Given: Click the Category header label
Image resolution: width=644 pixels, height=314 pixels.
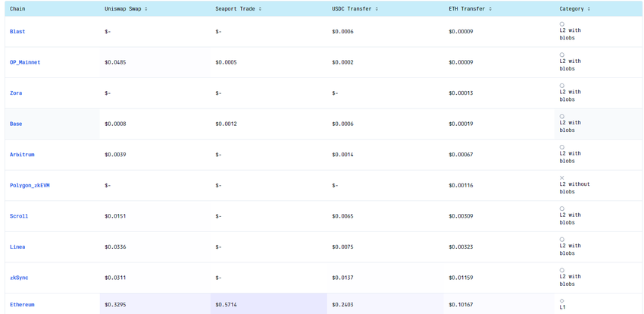Looking at the screenshot, I should 571,8.
